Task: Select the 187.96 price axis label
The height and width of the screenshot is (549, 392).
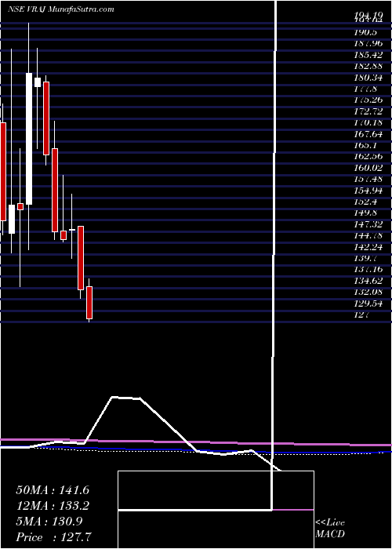Action: pos(368,44)
